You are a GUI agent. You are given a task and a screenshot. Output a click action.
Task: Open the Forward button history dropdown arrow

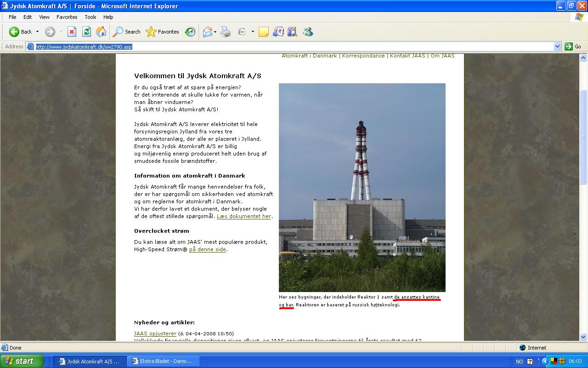pyautogui.click(x=61, y=32)
